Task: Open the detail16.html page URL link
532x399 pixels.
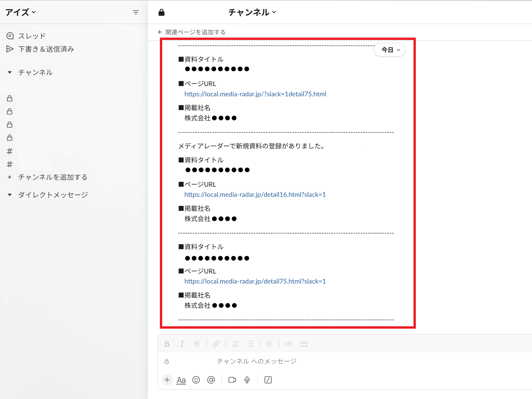Action: click(255, 194)
